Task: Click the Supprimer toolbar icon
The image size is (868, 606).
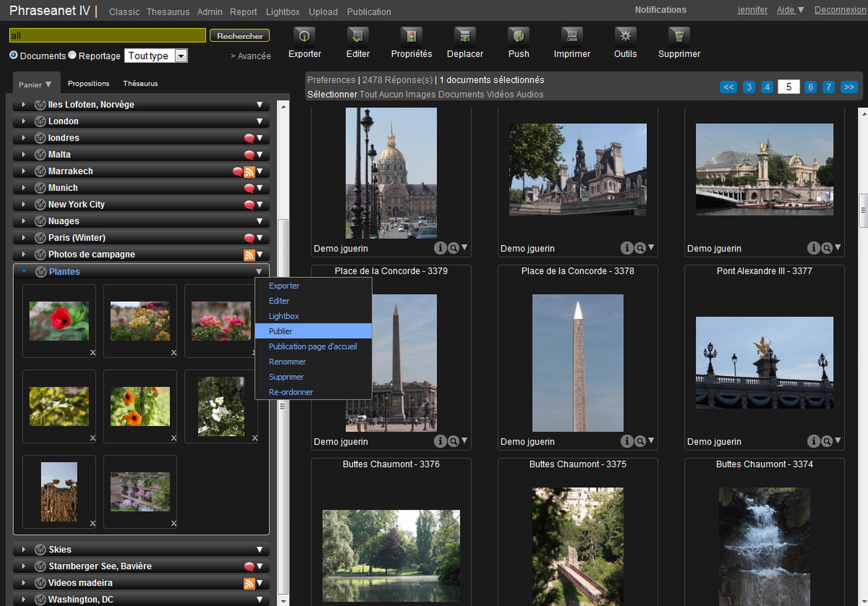Action: [x=678, y=36]
